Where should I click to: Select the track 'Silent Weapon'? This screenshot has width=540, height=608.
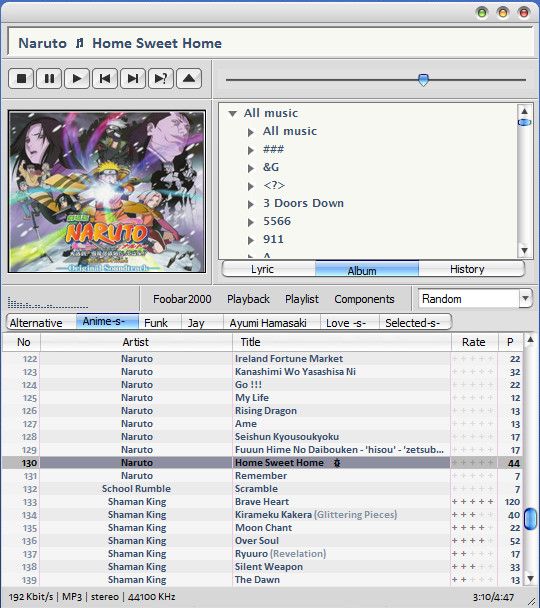click(x=262, y=567)
